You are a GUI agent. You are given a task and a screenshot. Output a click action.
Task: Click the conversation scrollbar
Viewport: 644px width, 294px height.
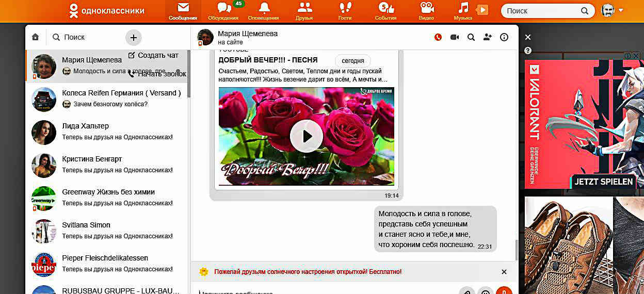(x=517, y=250)
